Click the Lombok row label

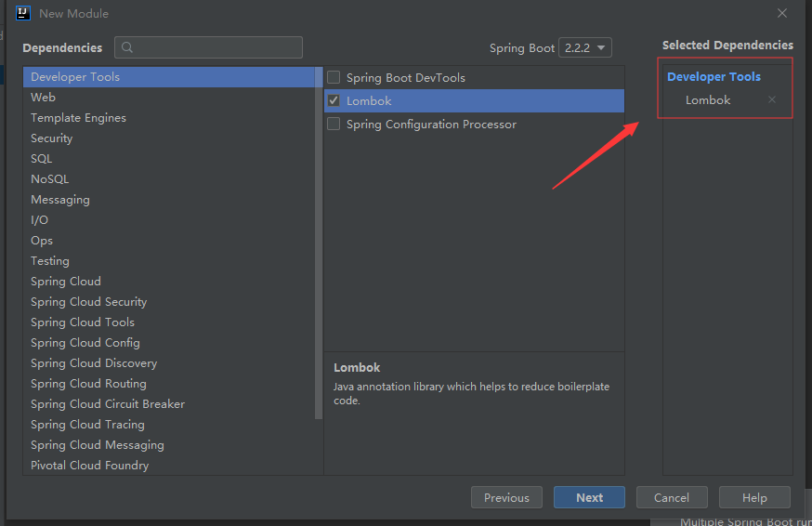point(369,101)
